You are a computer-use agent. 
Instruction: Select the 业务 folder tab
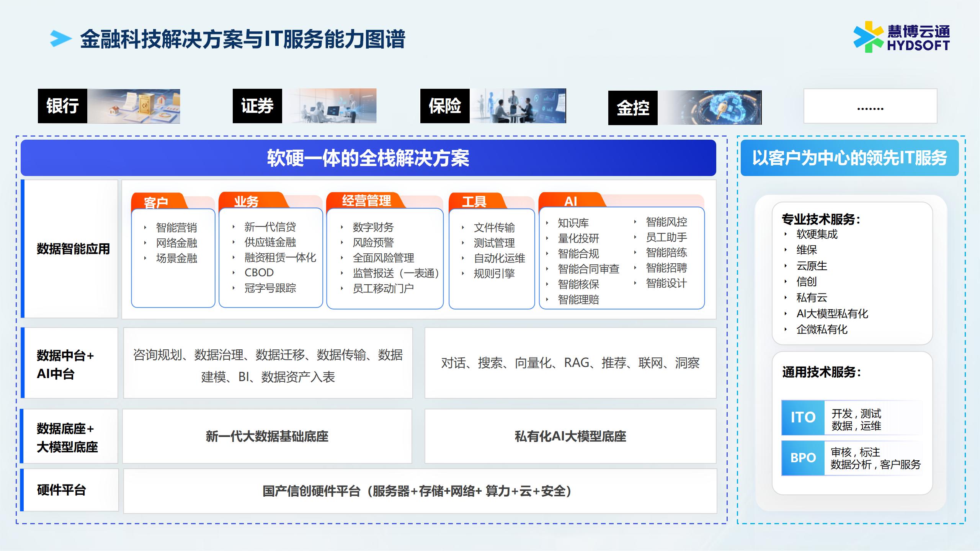point(247,201)
